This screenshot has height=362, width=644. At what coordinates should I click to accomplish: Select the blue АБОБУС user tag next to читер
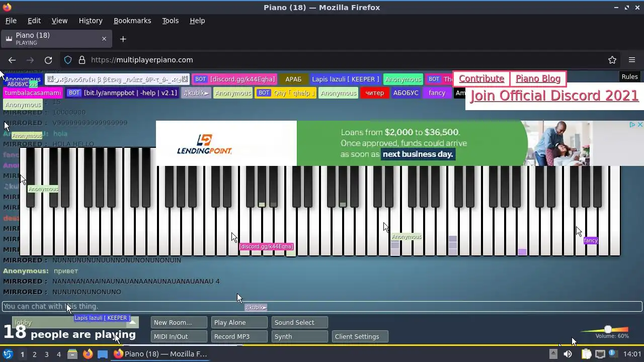point(406,93)
